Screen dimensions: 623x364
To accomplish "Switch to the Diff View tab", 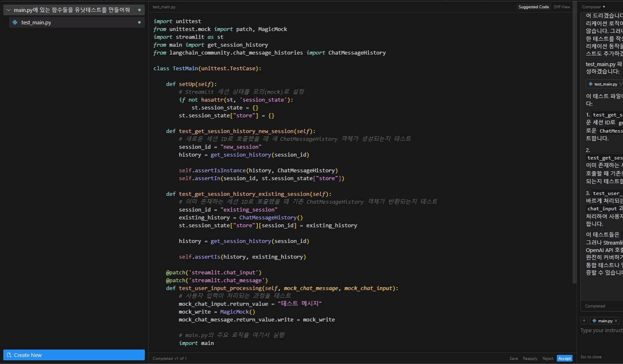I will [x=562, y=7].
